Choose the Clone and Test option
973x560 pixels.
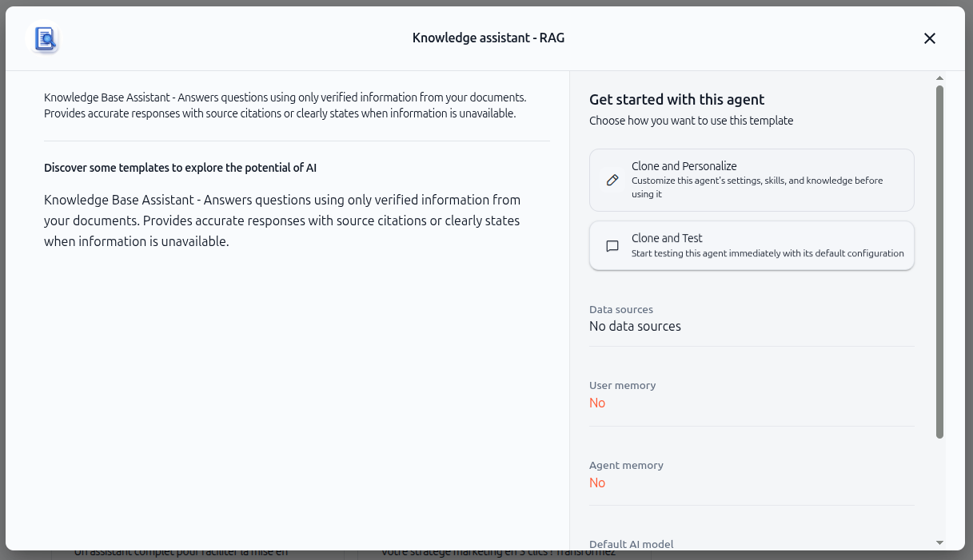pyautogui.click(x=752, y=246)
